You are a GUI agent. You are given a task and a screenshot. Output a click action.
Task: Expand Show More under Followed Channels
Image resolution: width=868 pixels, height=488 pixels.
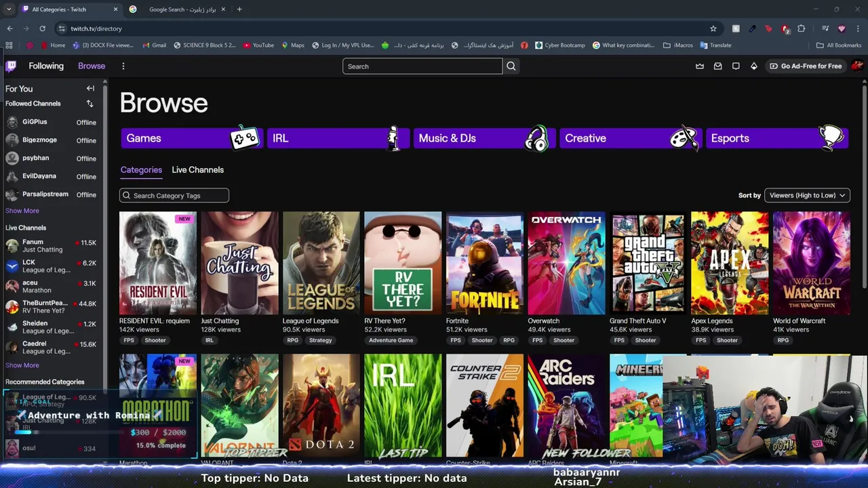tap(22, 211)
